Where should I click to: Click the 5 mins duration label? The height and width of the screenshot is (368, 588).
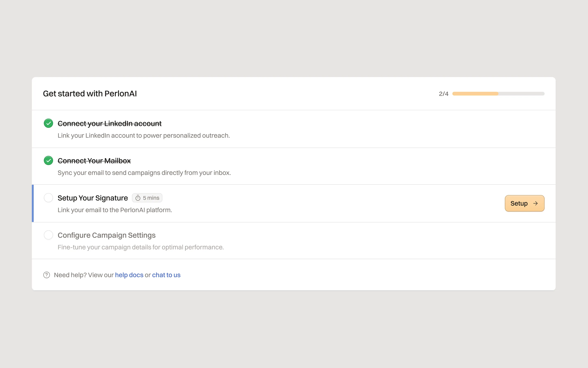pos(151,198)
